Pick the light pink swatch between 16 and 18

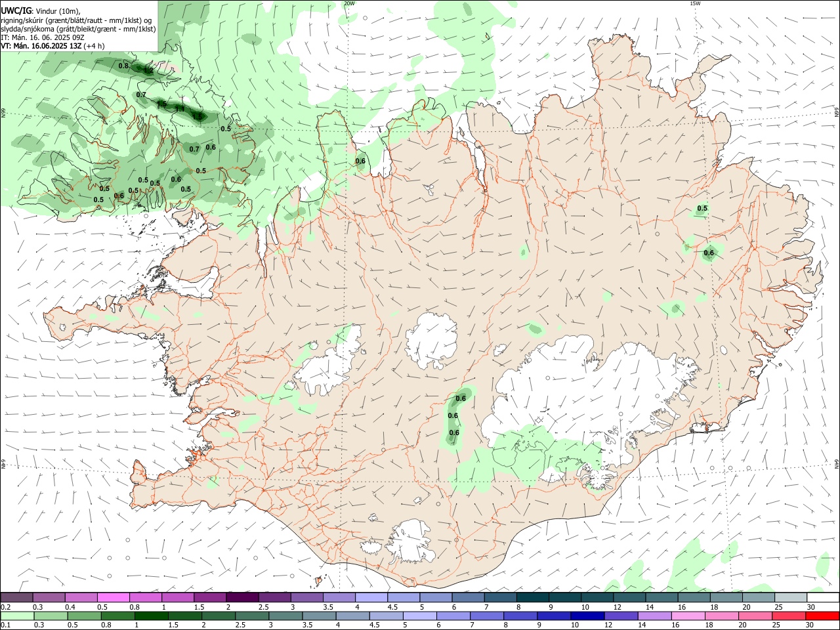(689, 616)
